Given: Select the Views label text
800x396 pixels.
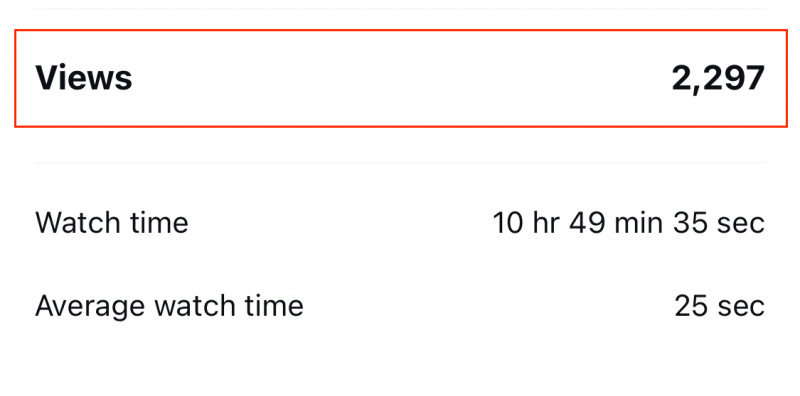Looking at the screenshot, I should (x=84, y=78).
